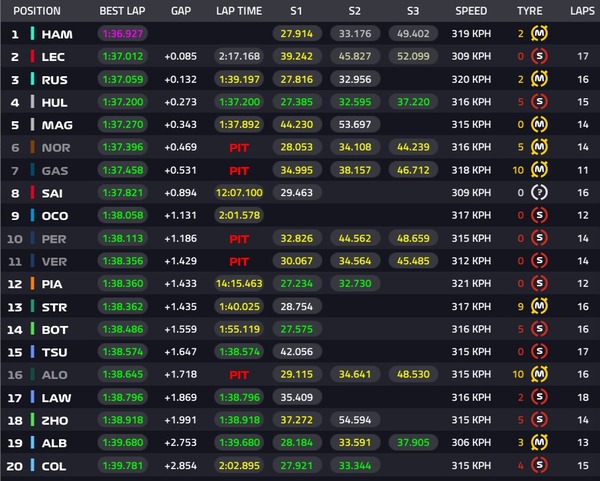Click Hamilton's yellow medium tyre icon
This screenshot has height=481, width=600.
click(x=539, y=33)
